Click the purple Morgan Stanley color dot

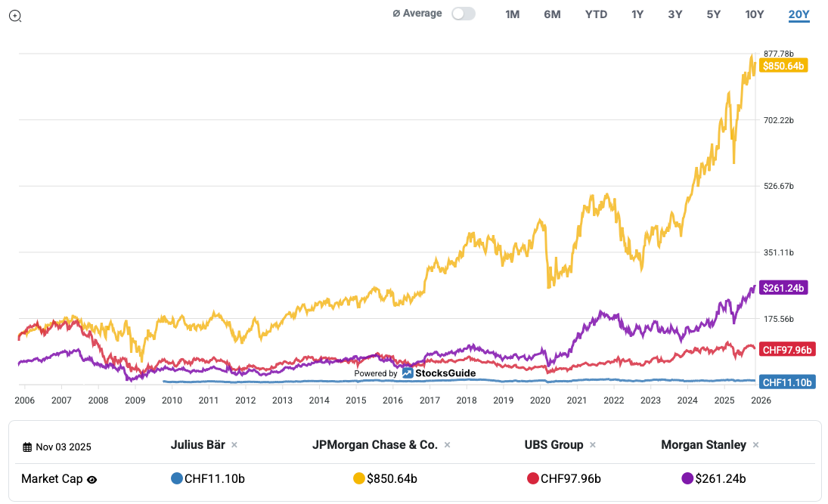pos(687,478)
